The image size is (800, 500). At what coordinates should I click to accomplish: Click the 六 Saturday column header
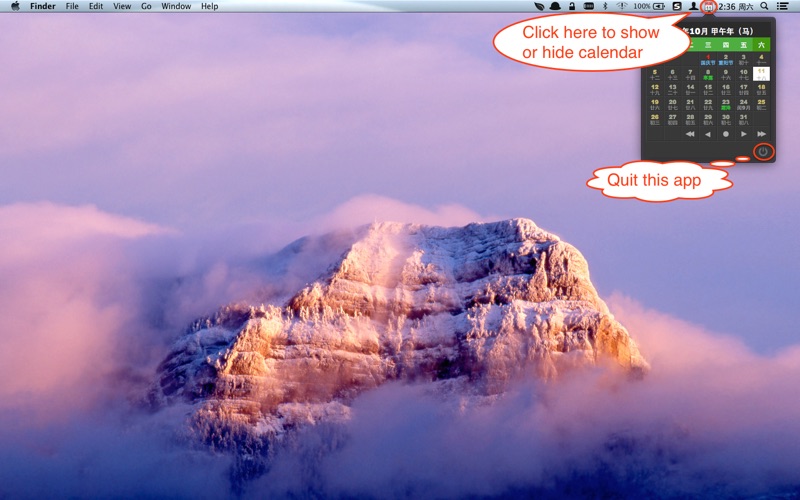point(761,45)
